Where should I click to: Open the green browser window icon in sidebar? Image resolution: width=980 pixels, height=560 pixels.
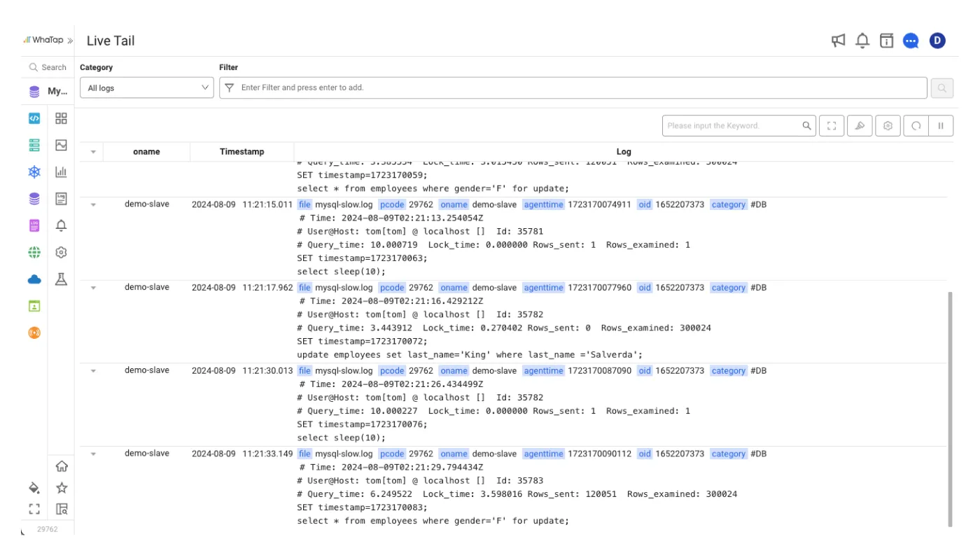(34, 306)
